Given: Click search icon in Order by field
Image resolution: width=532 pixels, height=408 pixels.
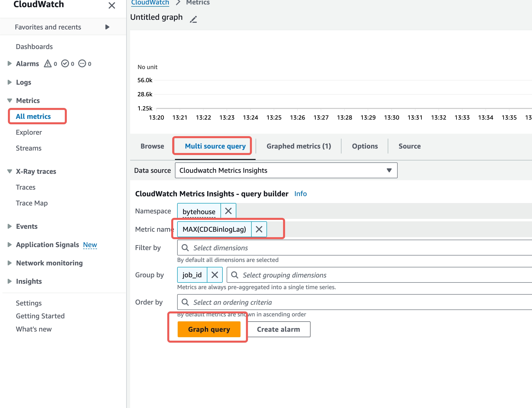Looking at the screenshot, I should (x=185, y=302).
